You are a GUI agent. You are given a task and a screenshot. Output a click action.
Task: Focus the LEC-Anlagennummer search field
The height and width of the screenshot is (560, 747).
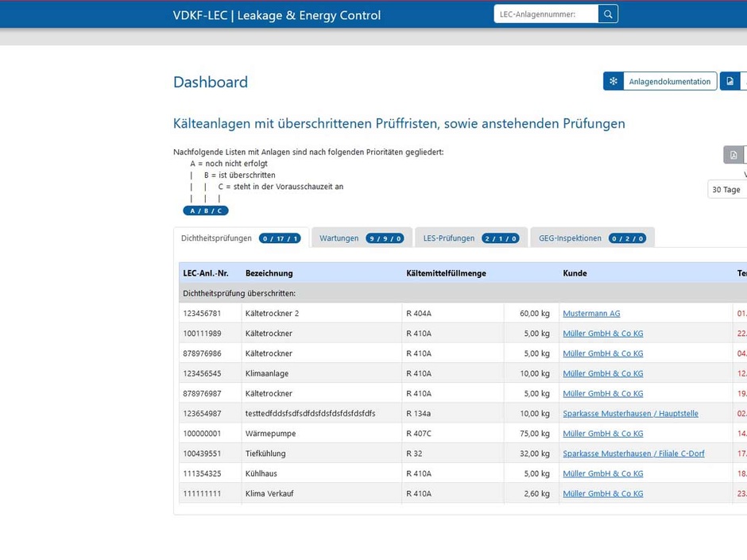coord(545,14)
